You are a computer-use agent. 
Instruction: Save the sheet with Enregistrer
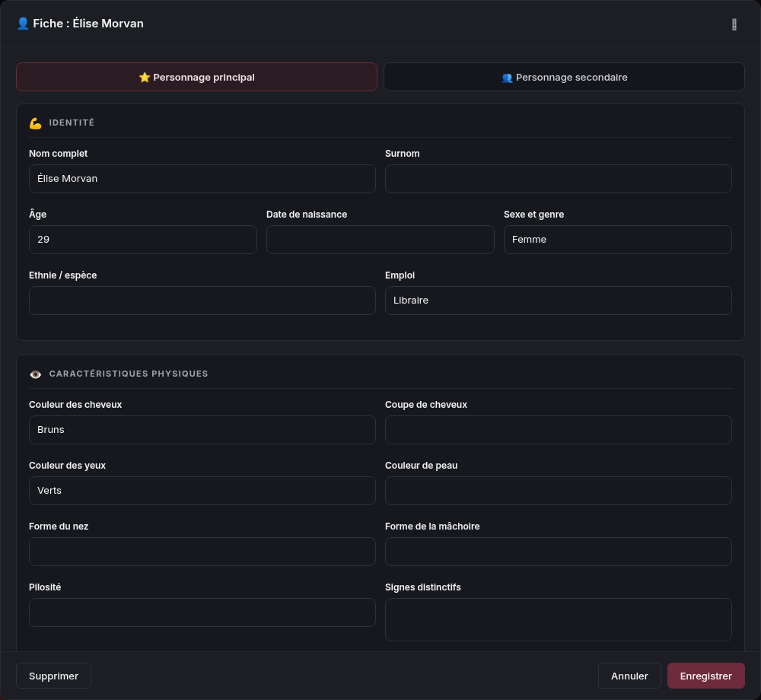pyautogui.click(x=705, y=676)
